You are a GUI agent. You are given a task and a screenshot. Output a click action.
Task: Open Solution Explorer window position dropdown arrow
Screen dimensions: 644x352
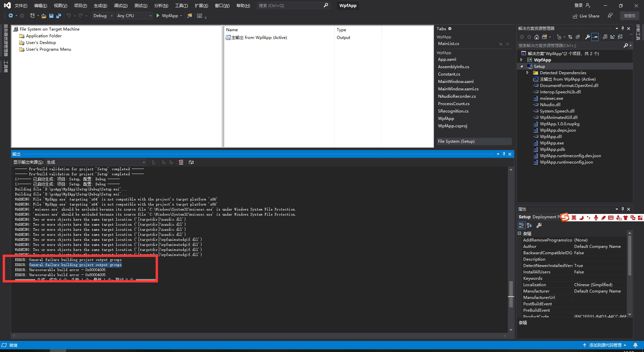(616, 29)
